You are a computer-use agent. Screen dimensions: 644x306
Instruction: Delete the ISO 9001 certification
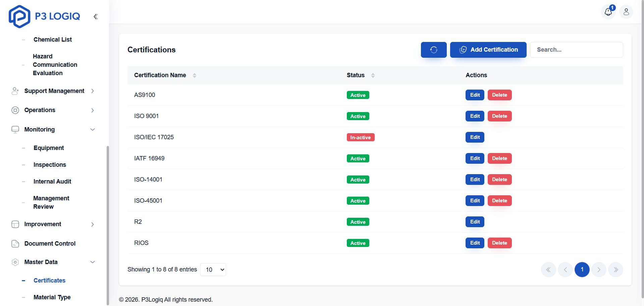499,116
